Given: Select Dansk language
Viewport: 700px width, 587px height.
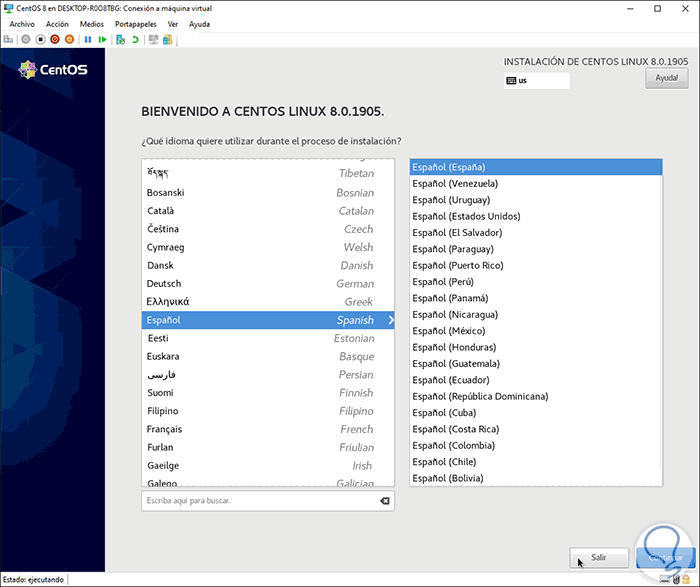Looking at the screenshot, I should coord(268,266).
